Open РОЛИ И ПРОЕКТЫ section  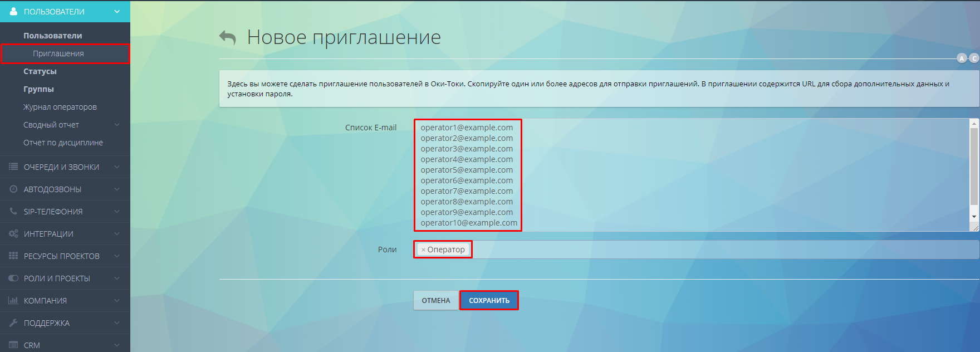click(x=65, y=278)
